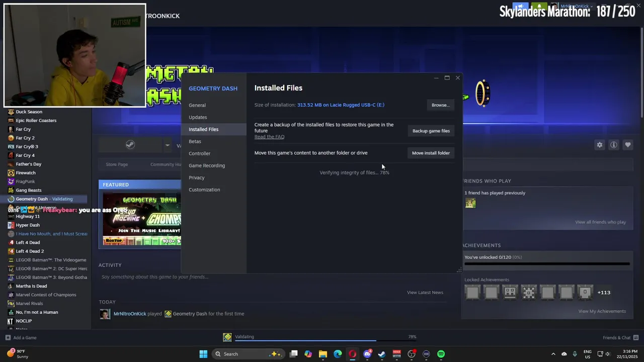
Task: Click View all friends who play
Action: 600,222
